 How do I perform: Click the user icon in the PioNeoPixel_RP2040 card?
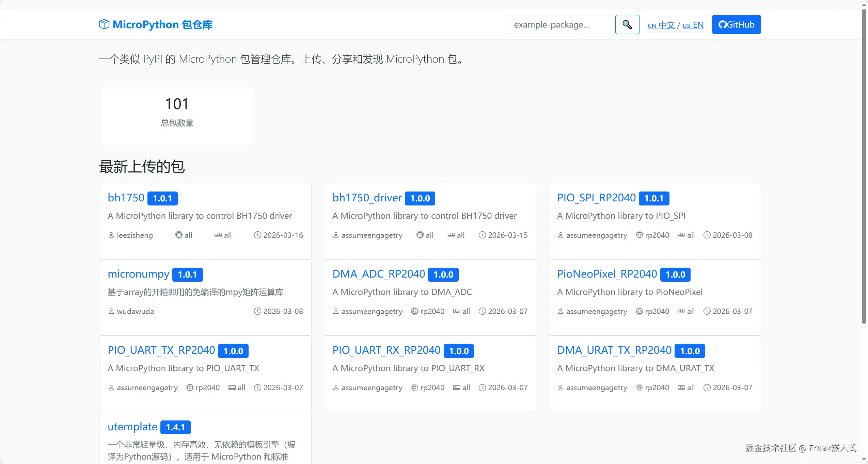click(561, 311)
